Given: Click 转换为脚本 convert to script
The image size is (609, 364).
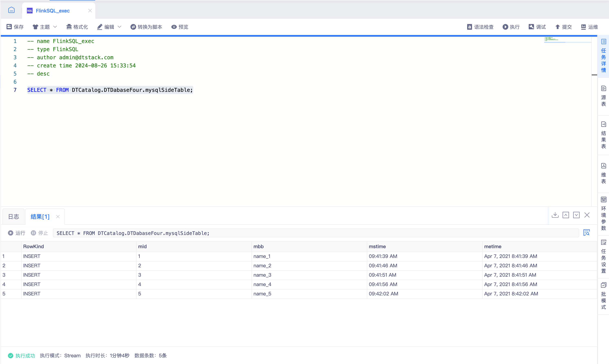Looking at the screenshot, I should pyautogui.click(x=146, y=27).
